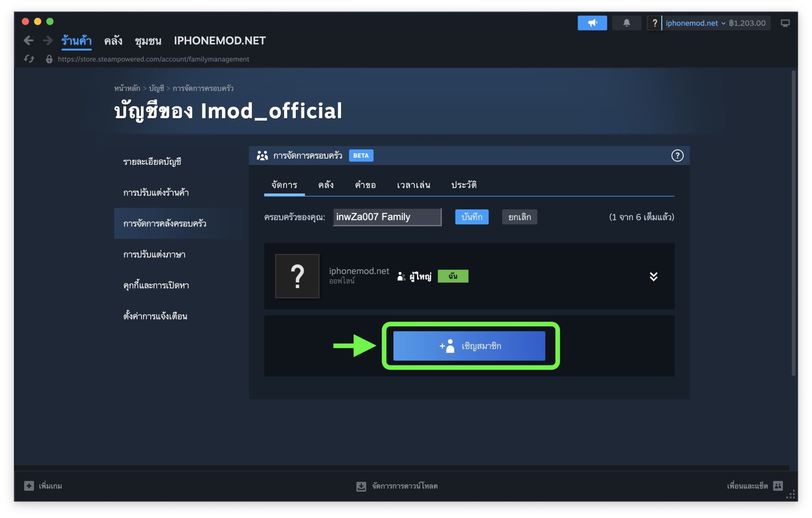The height and width of the screenshot is (518, 812).
Task: Switch to the คำขอ tab
Action: point(365,185)
